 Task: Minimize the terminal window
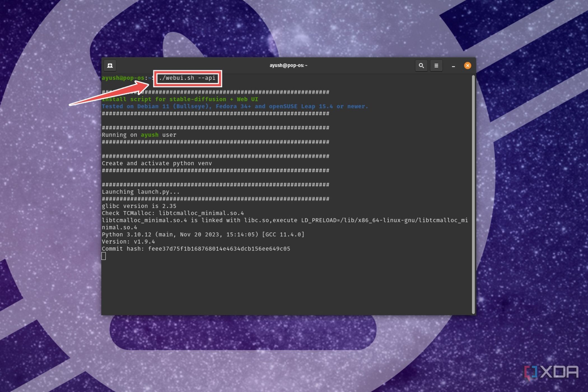coord(453,66)
